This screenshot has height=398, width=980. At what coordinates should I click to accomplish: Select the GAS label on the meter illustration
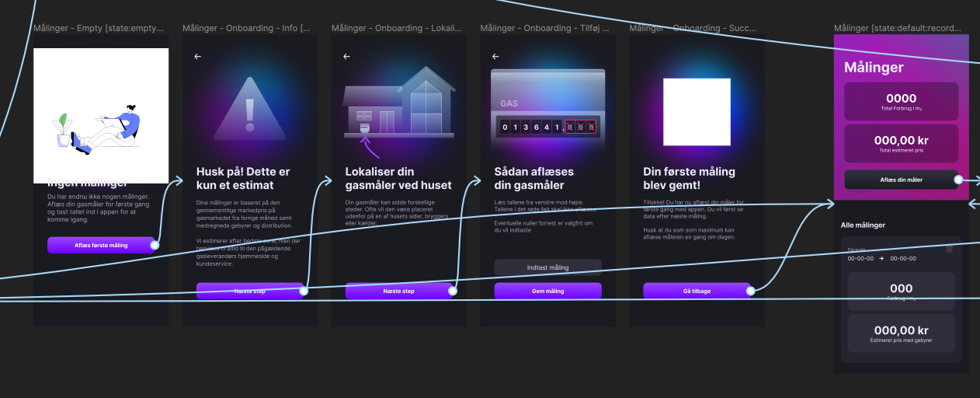[x=509, y=103]
